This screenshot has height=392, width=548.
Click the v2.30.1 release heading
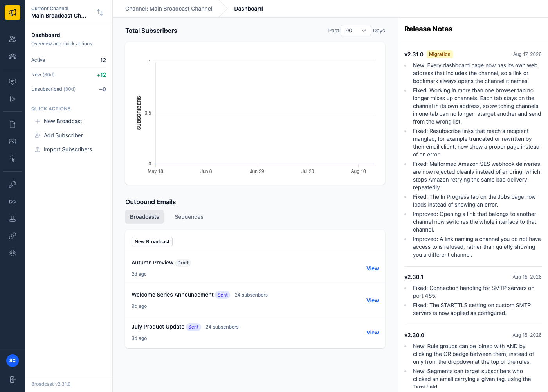click(414, 277)
